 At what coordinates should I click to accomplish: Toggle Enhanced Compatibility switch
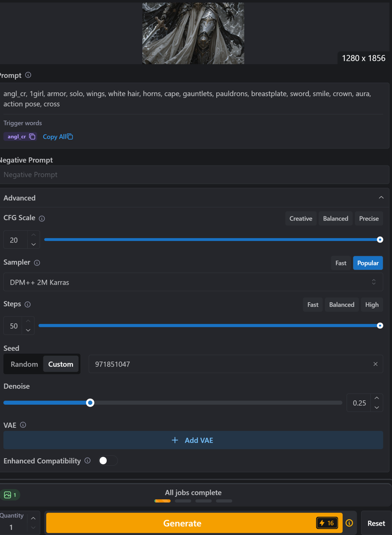point(107,461)
